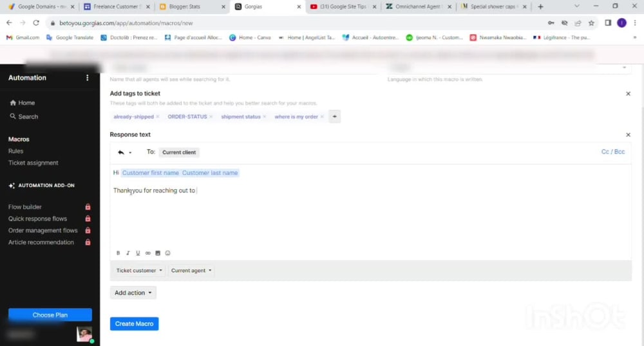Open the Chrome profile avatar
Image resolution: width=644 pixels, height=346 pixels.
pos(622,23)
